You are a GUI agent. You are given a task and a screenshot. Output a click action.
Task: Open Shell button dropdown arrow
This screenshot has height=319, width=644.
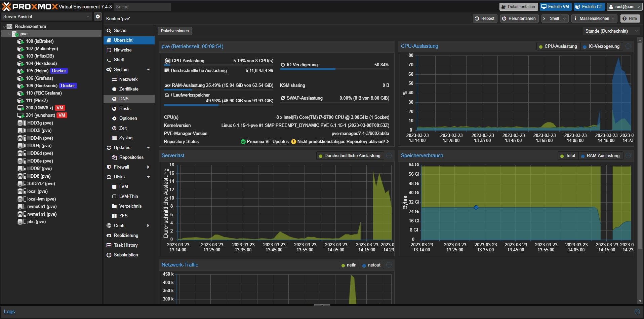point(565,19)
